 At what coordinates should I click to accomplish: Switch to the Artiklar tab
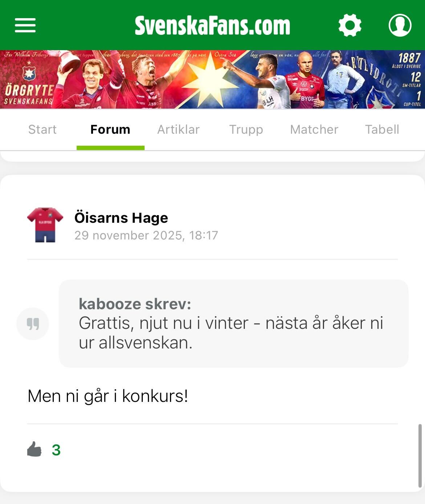[178, 129]
